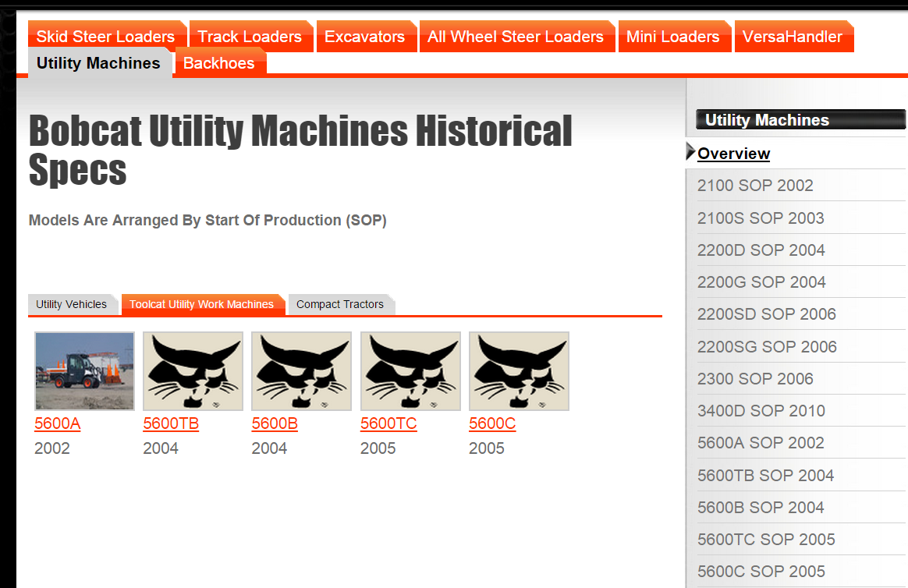Select the Utility Machines tab
The image size is (908, 588).
tap(100, 62)
